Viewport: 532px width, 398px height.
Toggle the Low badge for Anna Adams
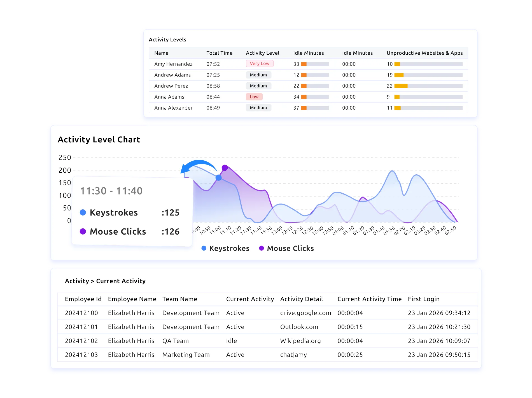(254, 97)
